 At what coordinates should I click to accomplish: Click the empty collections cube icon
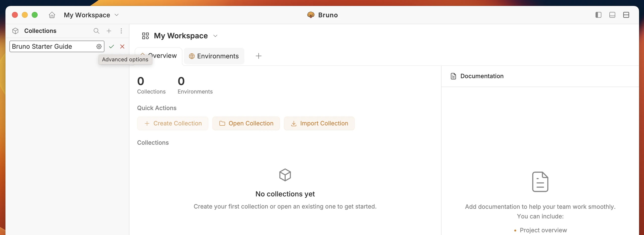[285, 175]
